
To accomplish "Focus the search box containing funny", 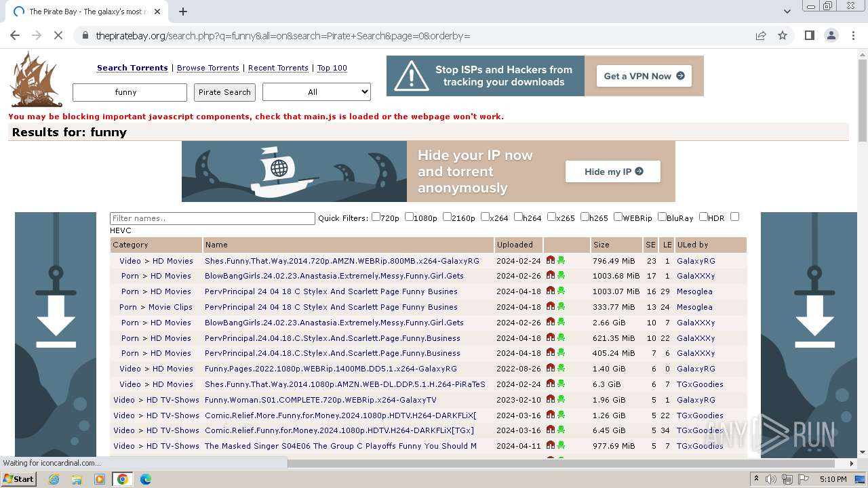I will pyautogui.click(x=130, y=92).
